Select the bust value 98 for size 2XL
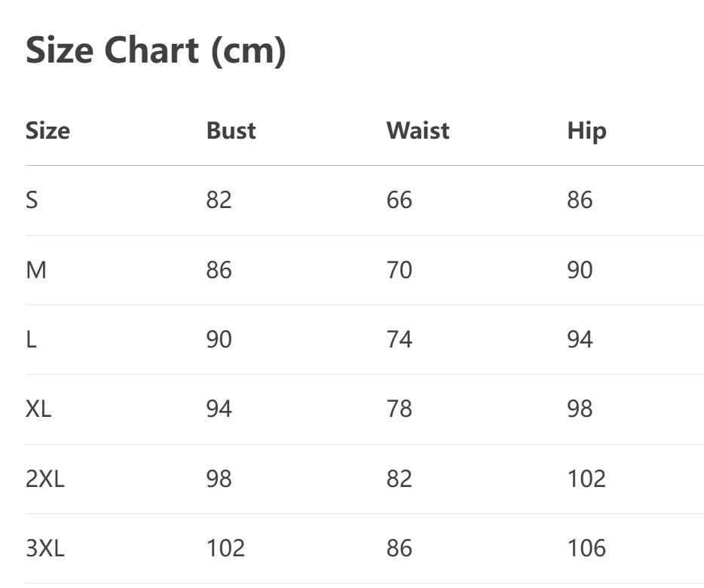The image size is (704, 588). point(219,479)
